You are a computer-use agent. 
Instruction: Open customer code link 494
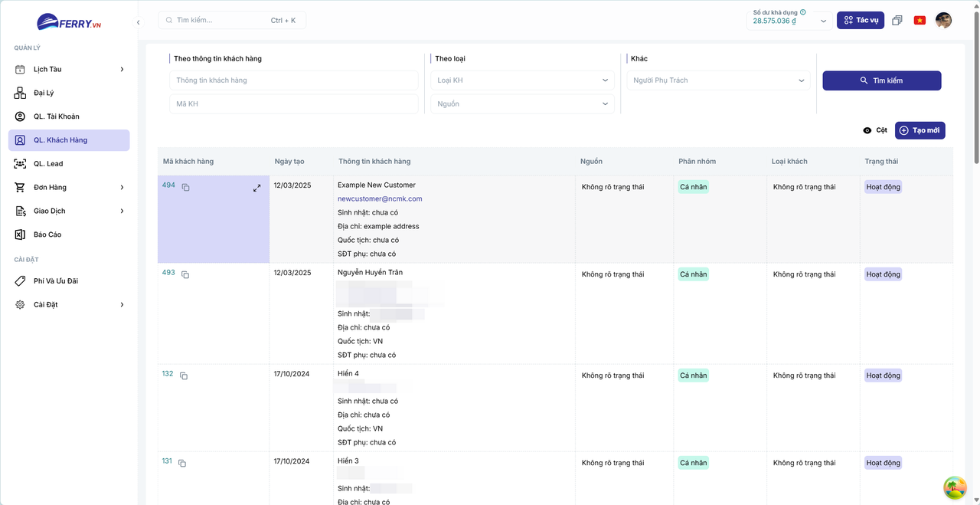(168, 185)
